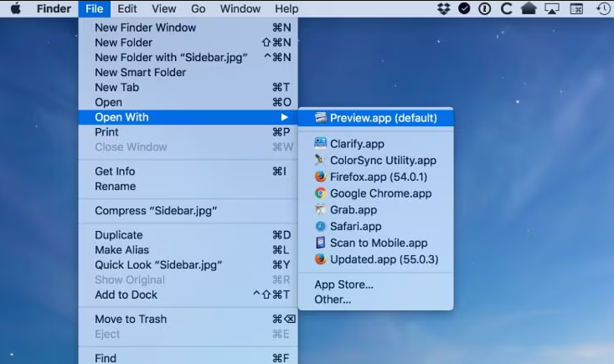
Task: Select New Smart Folder
Action: click(188, 72)
